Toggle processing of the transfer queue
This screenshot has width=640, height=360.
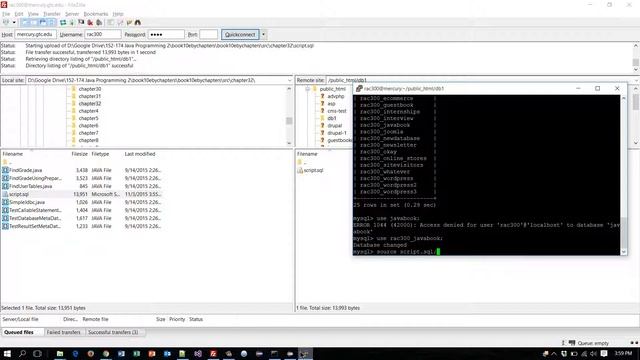coord(72,22)
